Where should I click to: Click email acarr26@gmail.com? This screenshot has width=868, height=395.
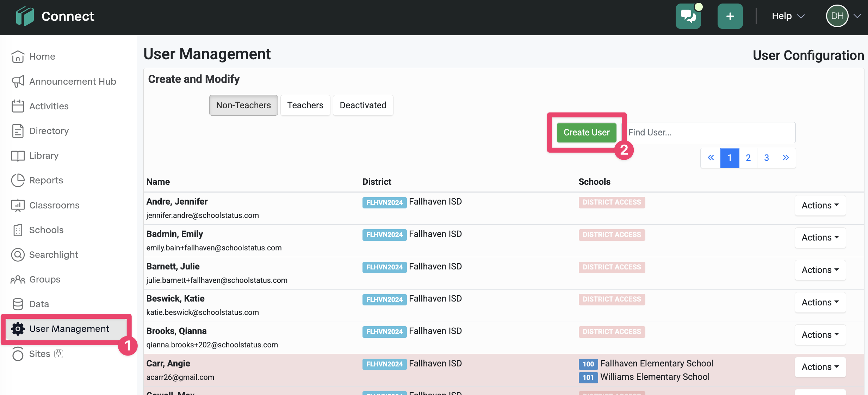pyautogui.click(x=180, y=377)
